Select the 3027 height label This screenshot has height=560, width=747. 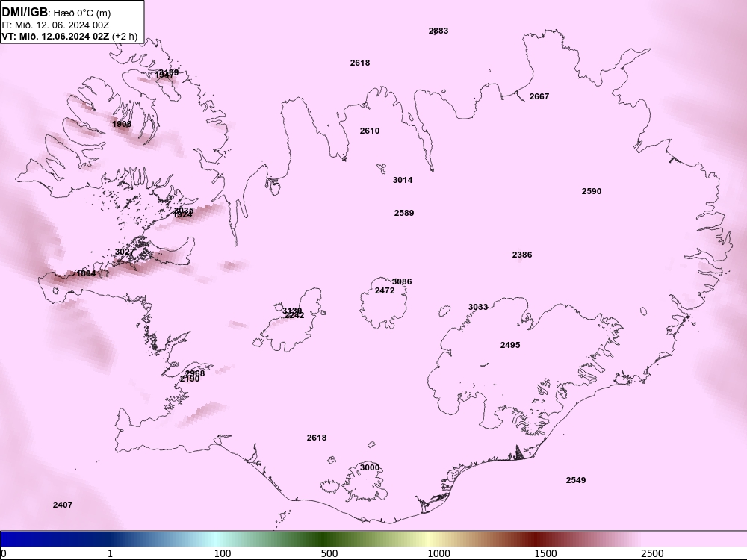pos(125,252)
